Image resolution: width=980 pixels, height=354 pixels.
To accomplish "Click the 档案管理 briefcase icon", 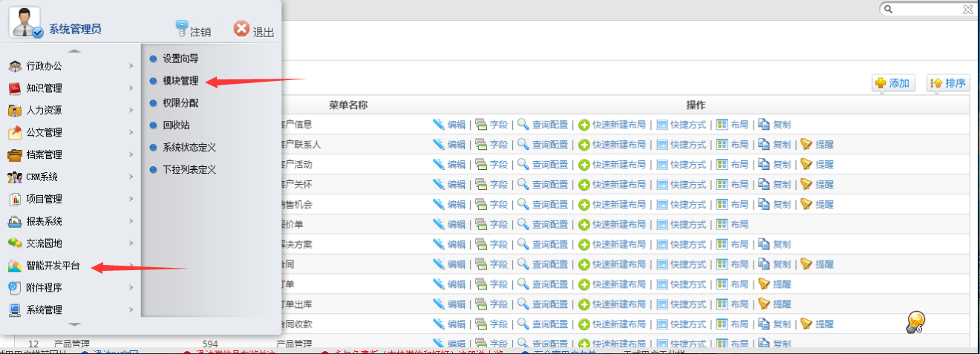I will click(x=15, y=155).
